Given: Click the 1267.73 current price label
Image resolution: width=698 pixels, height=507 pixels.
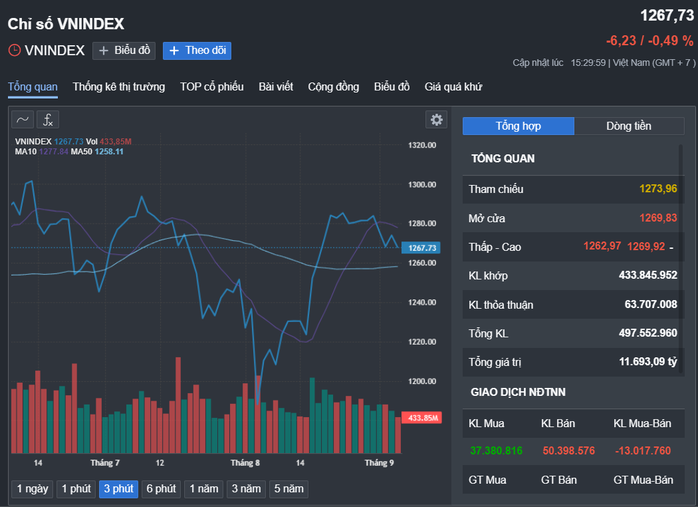Looking at the screenshot, I should [x=421, y=248].
